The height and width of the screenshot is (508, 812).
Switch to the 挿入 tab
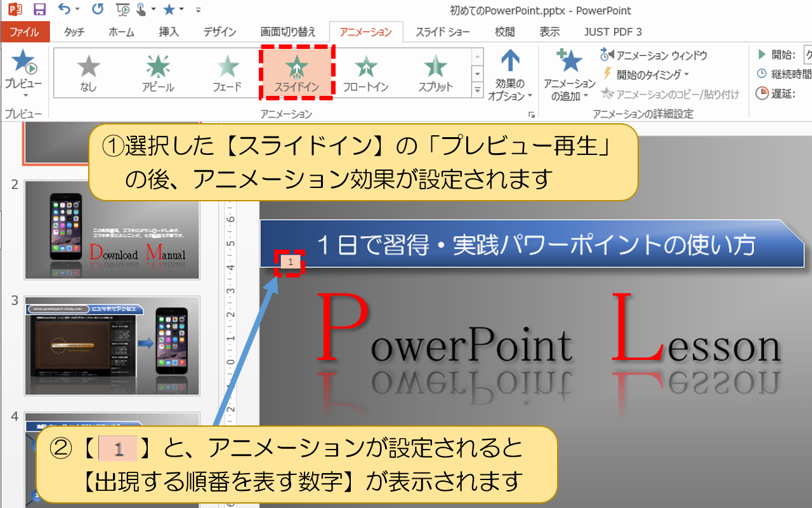(x=169, y=32)
